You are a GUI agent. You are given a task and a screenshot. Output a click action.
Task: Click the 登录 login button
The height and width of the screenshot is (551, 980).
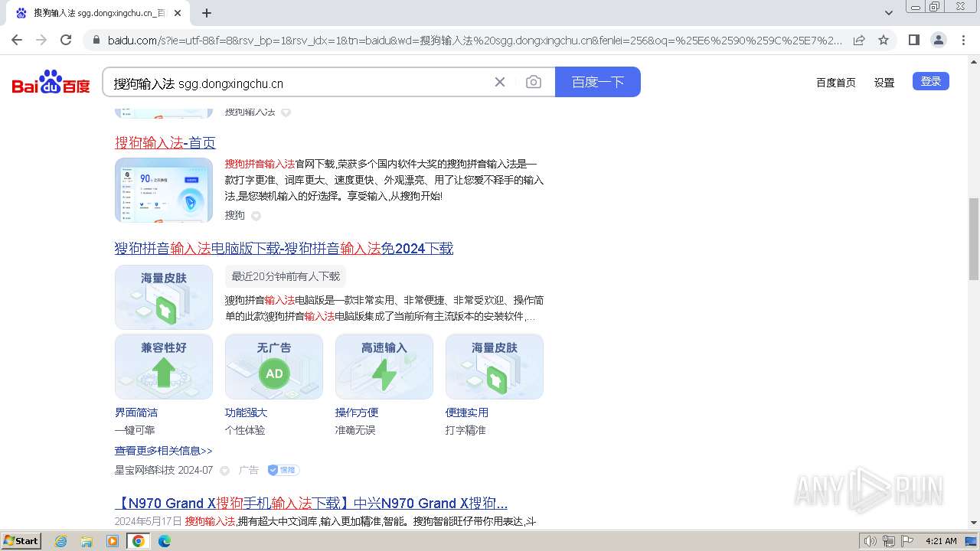click(x=931, y=81)
